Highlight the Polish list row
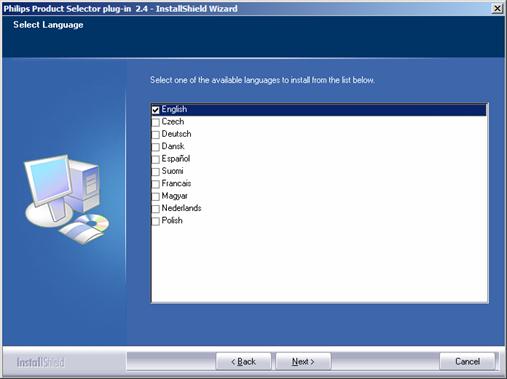The image size is (507, 379). coord(319,221)
